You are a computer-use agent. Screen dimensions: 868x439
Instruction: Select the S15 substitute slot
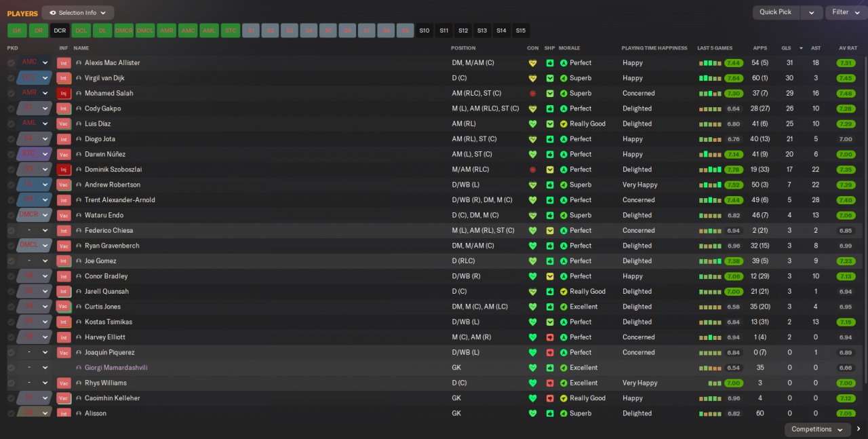pyautogui.click(x=520, y=31)
